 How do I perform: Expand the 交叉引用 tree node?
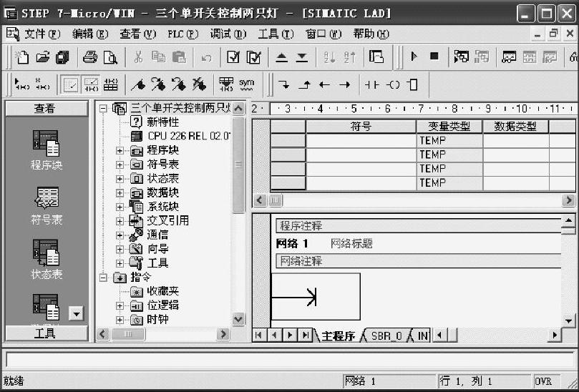[x=120, y=221]
